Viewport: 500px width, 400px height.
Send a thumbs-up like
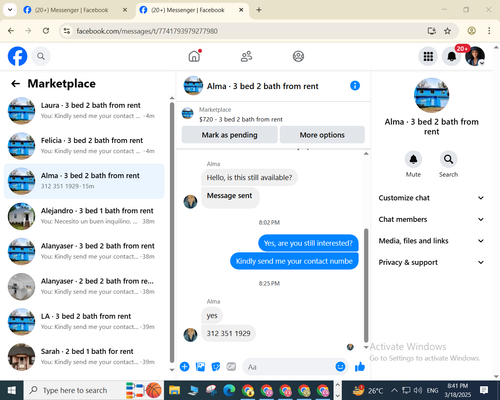pyautogui.click(x=360, y=367)
